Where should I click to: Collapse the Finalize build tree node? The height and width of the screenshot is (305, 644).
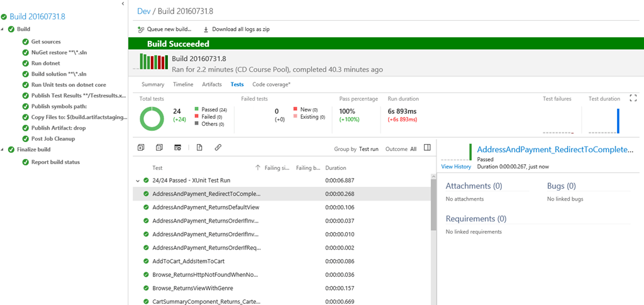coord(3,150)
